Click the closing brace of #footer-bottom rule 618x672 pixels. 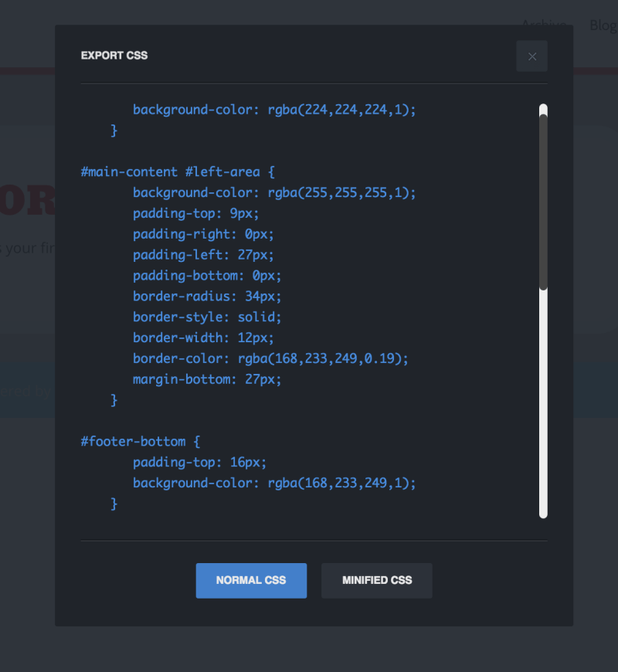click(x=114, y=504)
